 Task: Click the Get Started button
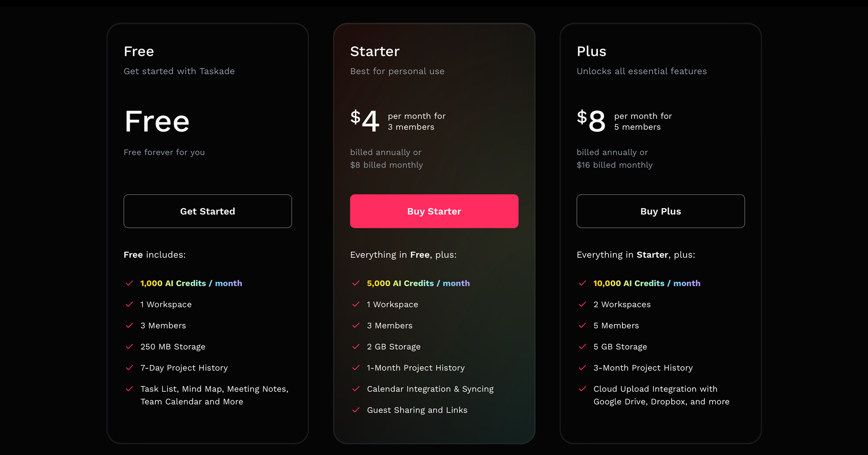pyautogui.click(x=207, y=211)
